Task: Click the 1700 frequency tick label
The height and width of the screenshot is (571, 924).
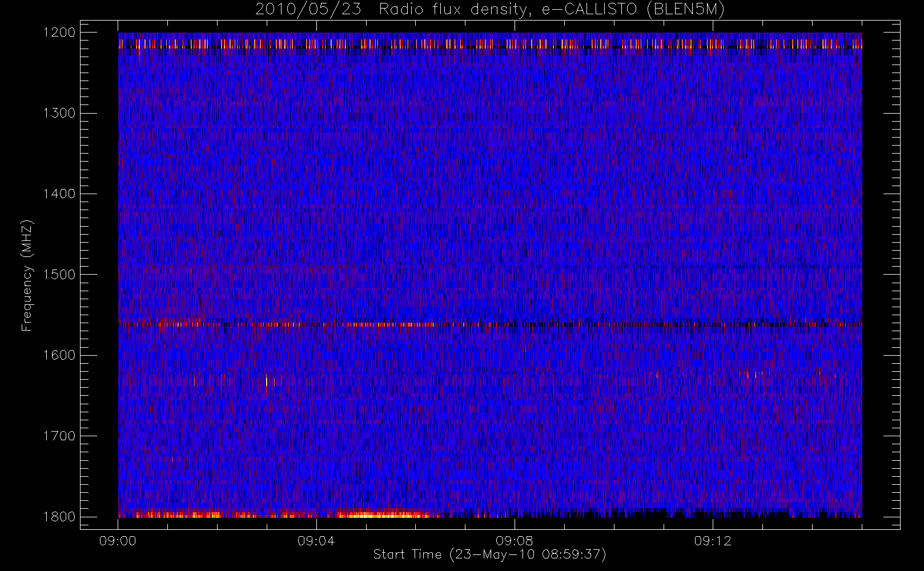Action: coord(59,436)
